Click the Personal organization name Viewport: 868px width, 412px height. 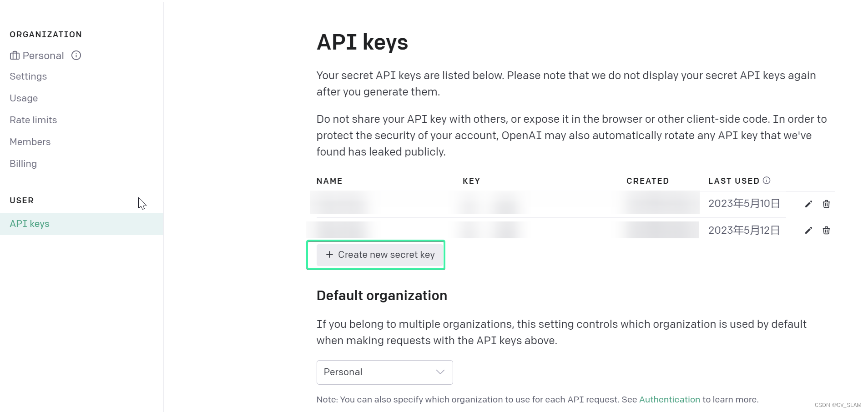[43, 55]
